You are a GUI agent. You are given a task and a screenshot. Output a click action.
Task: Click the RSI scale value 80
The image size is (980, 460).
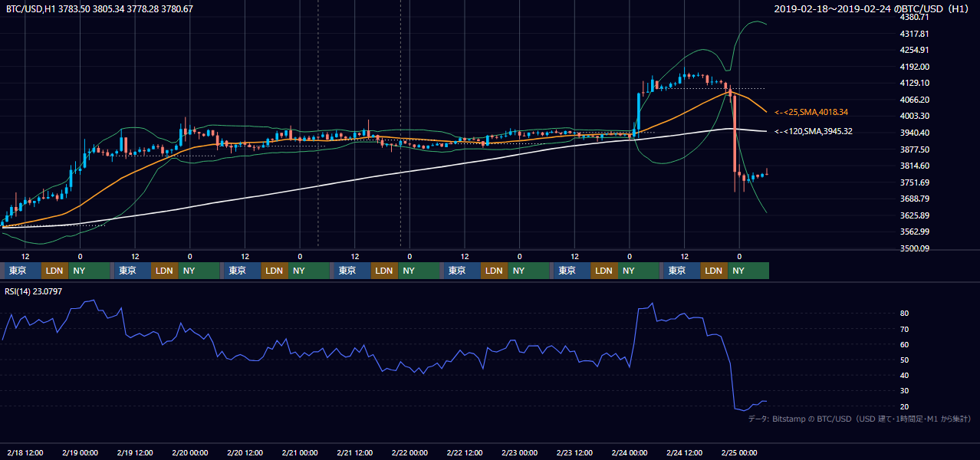[x=905, y=314]
